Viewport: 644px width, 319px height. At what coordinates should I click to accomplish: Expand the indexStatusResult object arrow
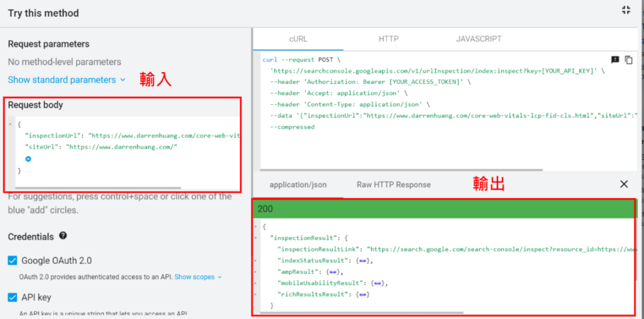[255, 261]
